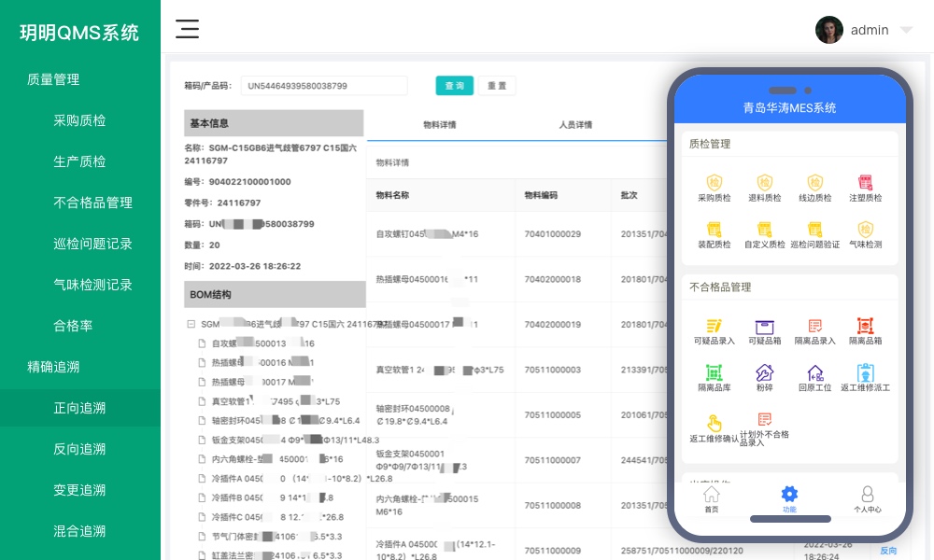Tap the 退料质检 icon
934x560 pixels.
(x=764, y=183)
